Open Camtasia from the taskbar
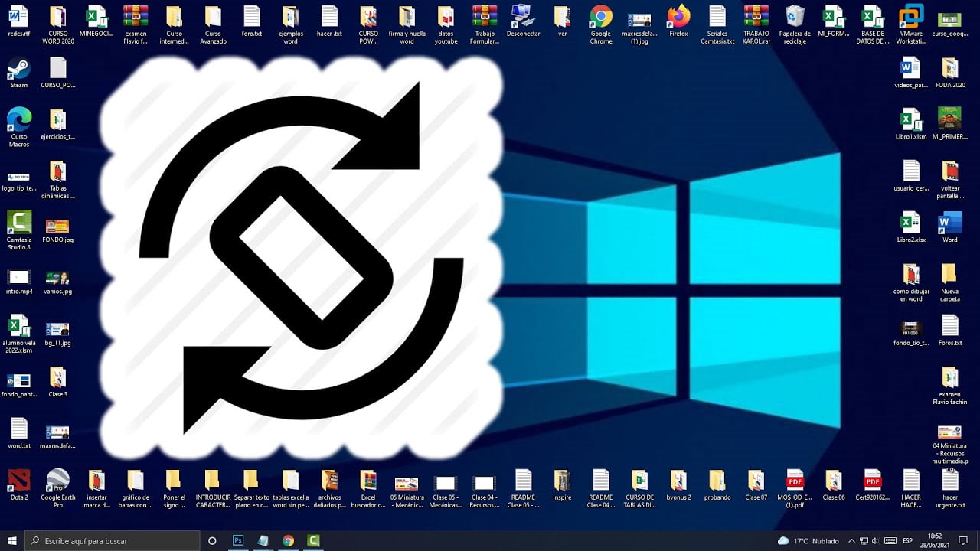980x551 pixels. (313, 540)
